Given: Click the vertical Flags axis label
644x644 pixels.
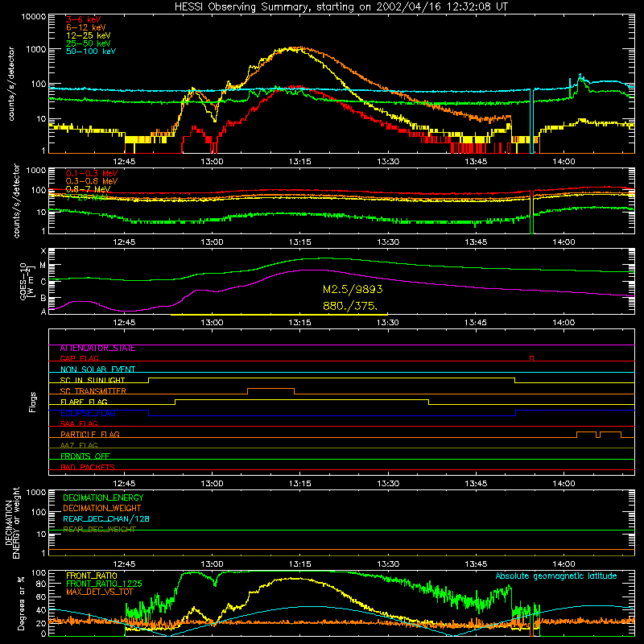Looking at the screenshot, I should pyautogui.click(x=33, y=402).
